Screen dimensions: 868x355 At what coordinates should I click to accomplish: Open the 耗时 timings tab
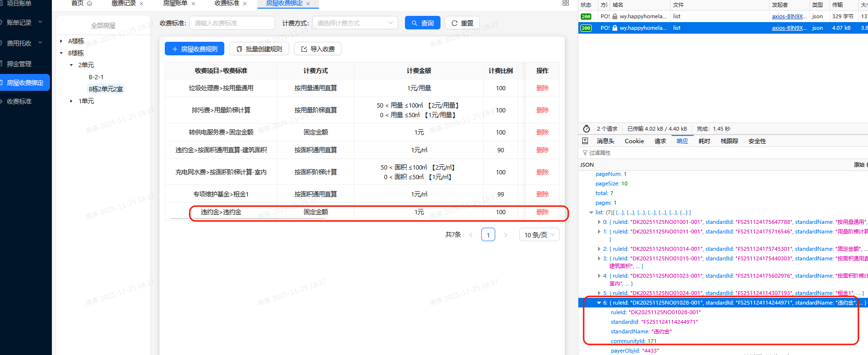pos(704,141)
